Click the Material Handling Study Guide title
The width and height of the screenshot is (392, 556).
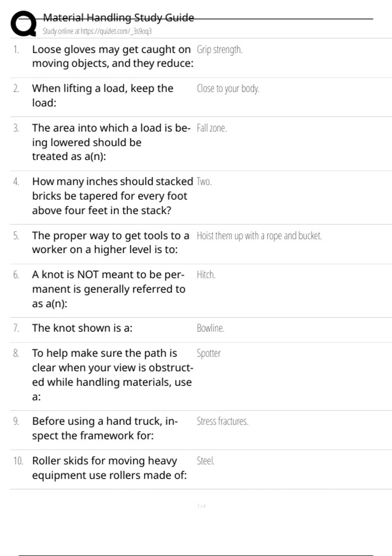click(118, 18)
